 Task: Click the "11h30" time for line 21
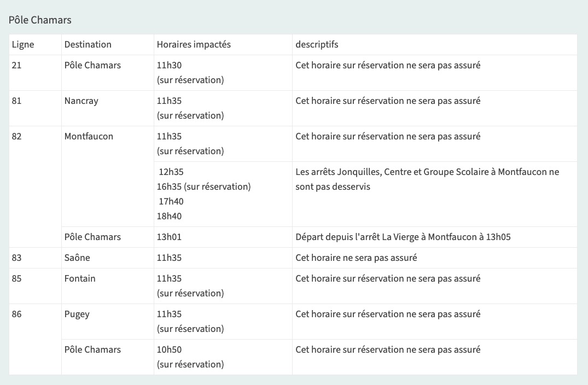click(169, 66)
